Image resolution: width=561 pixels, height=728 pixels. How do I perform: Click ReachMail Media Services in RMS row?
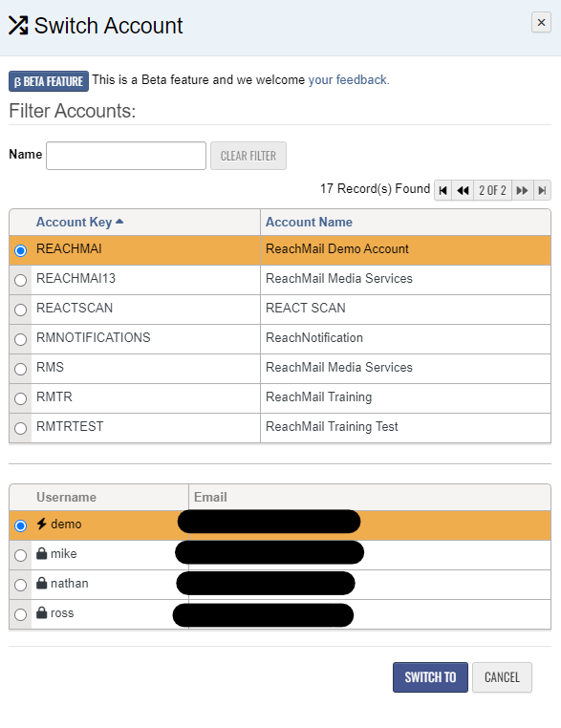coord(339,367)
